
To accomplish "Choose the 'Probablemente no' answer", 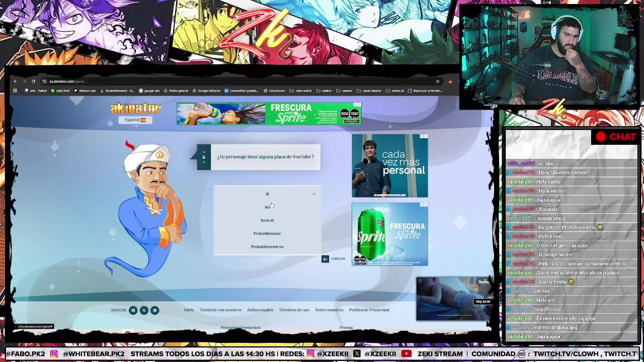I will pos(267,246).
